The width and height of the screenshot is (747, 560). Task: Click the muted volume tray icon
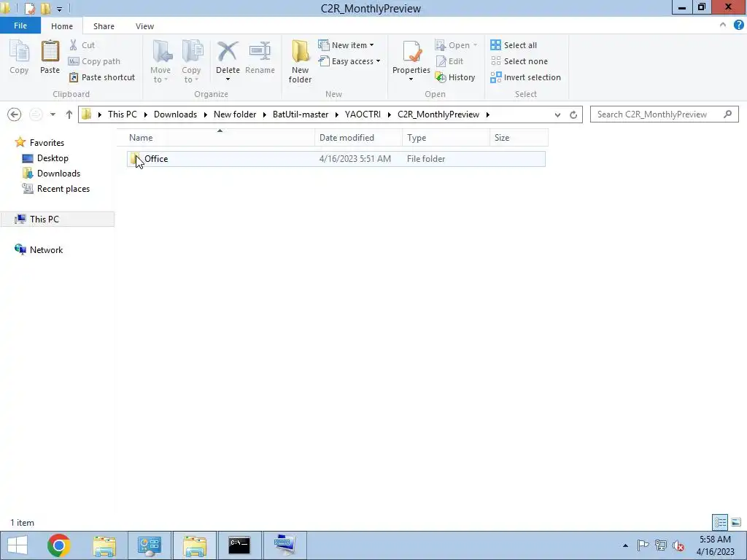(678, 545)
